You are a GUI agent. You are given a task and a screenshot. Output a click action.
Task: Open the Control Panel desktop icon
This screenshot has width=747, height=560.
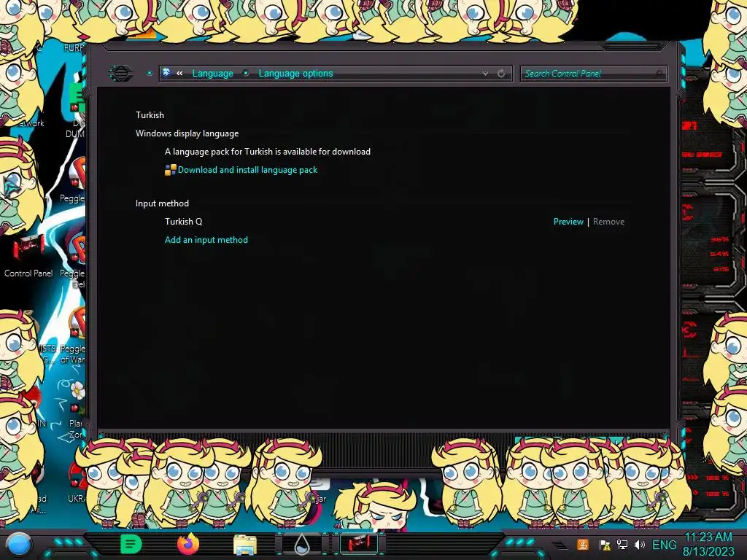(28, 256)
